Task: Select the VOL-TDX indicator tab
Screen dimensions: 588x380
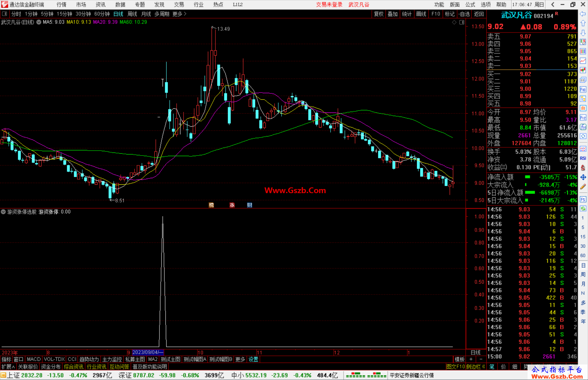Action: tap(54, 359)
